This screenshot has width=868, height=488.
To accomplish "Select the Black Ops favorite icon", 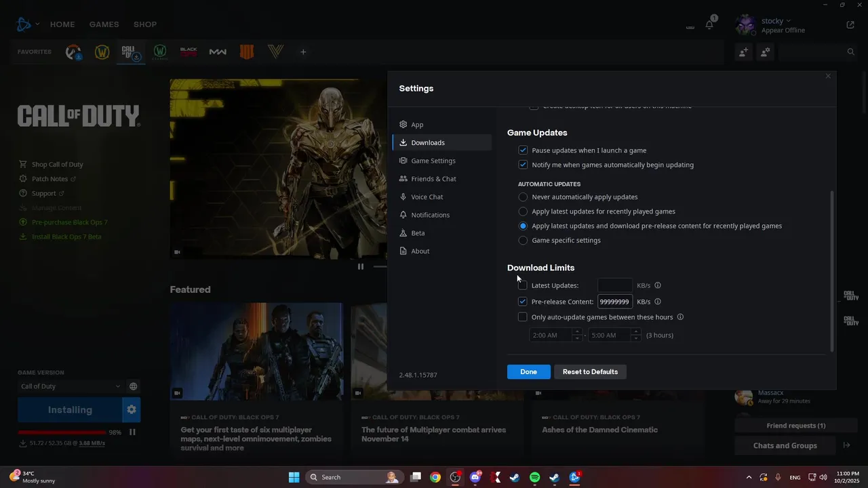I will coord(189,52).
